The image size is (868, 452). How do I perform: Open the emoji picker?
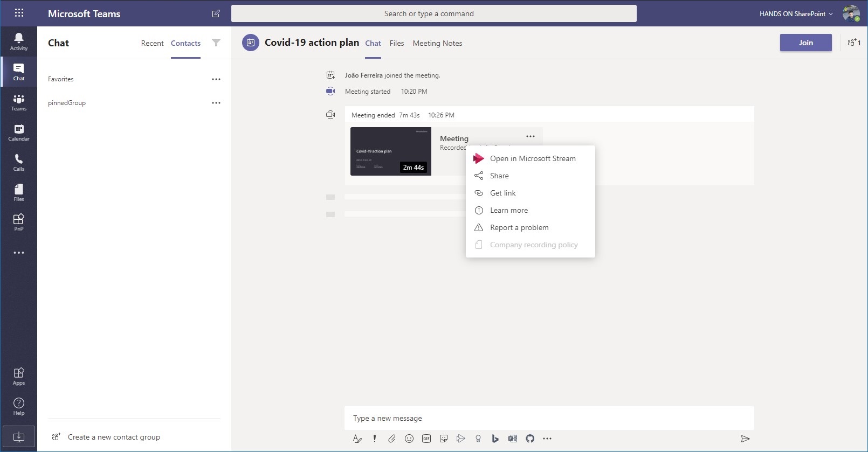409,439
